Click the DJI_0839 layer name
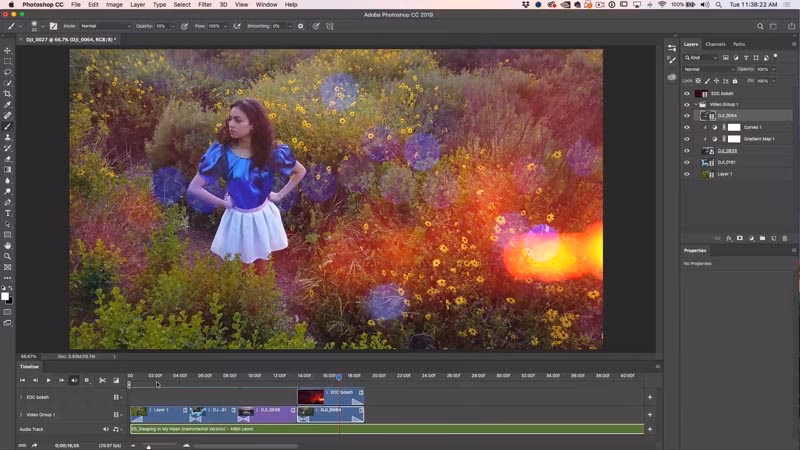Viewport: 800px width, 450px height. point(725,150)
